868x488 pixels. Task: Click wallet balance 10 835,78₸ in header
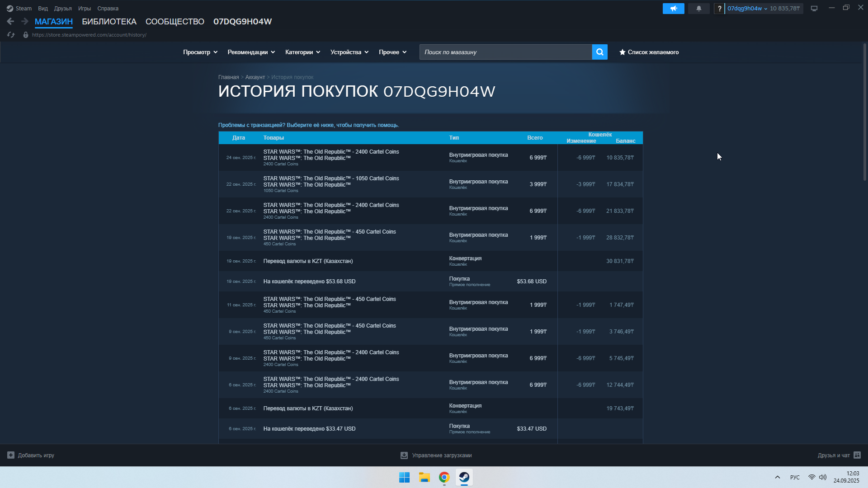(785, 9)
